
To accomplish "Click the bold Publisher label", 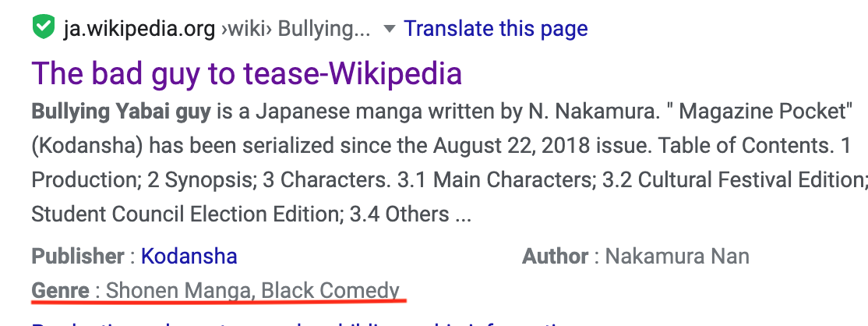I will [x=78, y=256].
